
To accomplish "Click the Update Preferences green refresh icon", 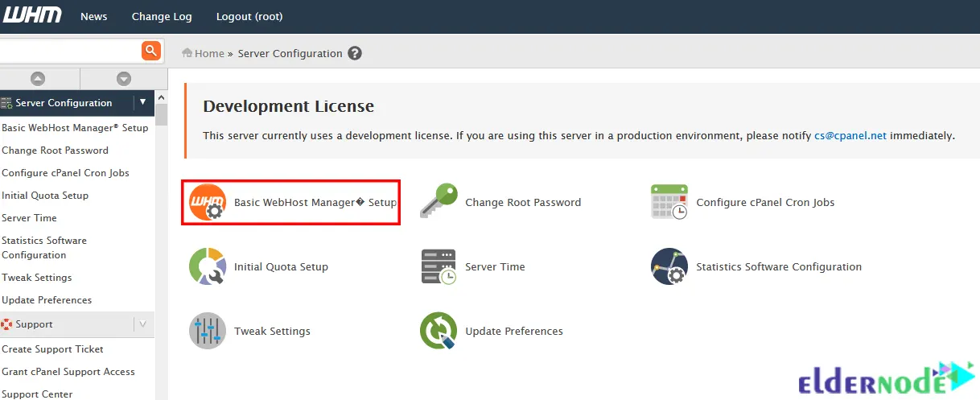I will [x=439, y=331].
